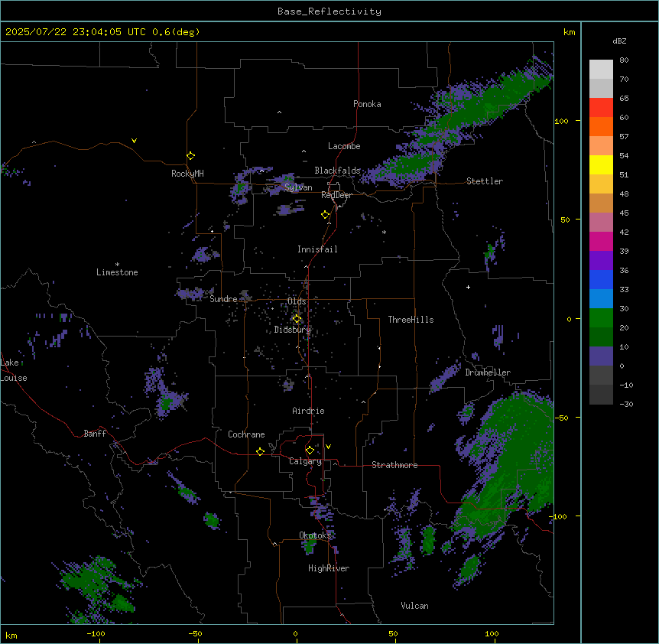The height and width of the screenshot is (644, 659).
Task: Select the white 70-80 dBZ legend swatch
Action: [601, 70]
